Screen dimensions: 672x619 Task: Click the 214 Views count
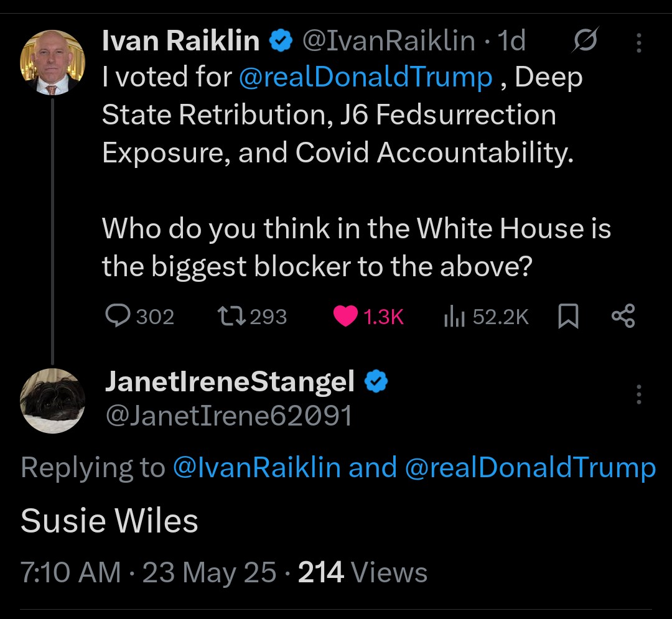tap(363, 572)
